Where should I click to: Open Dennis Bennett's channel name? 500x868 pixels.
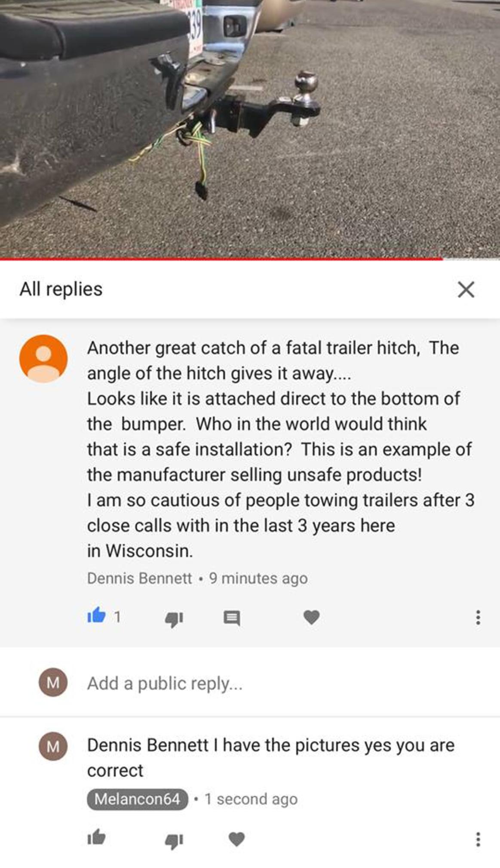coord(139,578)
